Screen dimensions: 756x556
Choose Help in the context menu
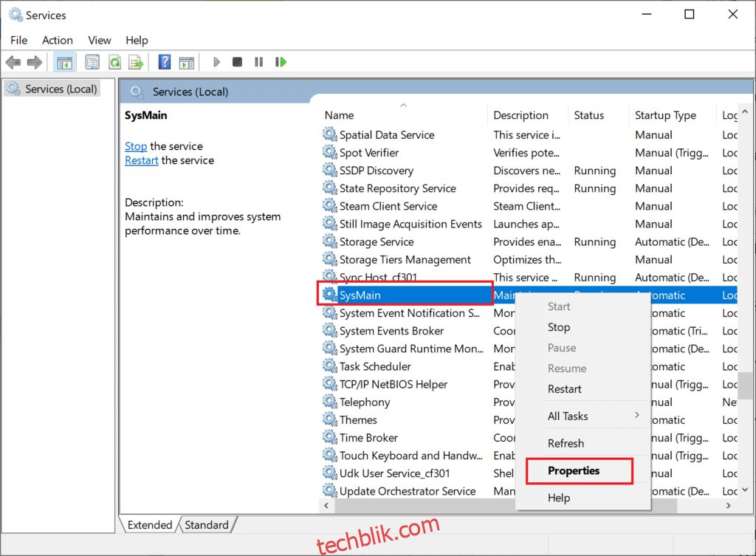583,498
